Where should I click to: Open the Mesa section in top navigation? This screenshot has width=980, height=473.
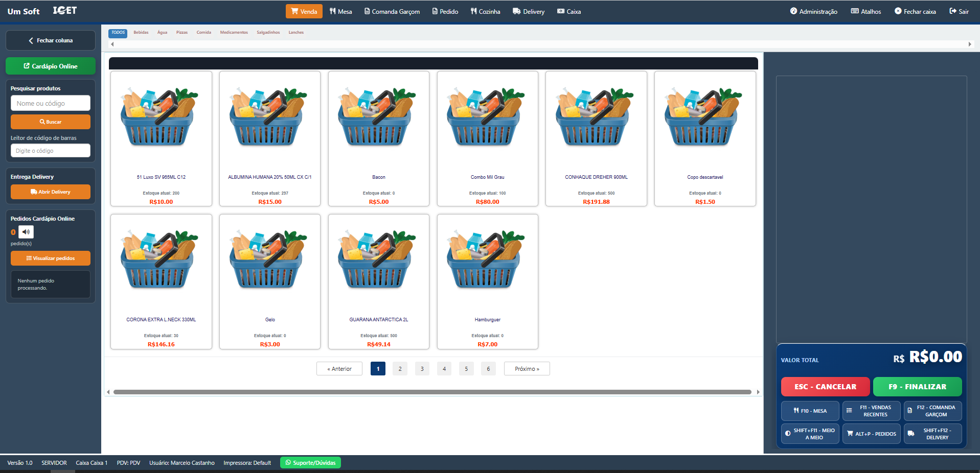340,11
